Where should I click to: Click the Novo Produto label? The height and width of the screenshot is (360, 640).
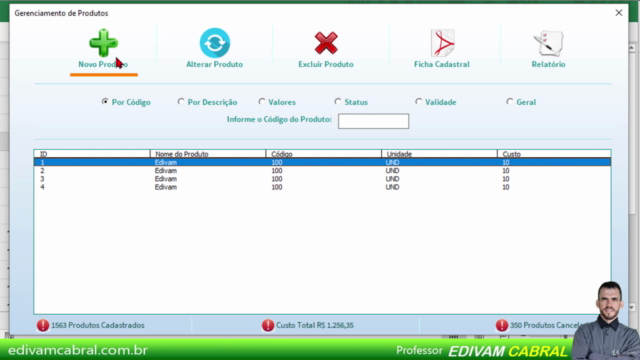[x=103, y=64]
